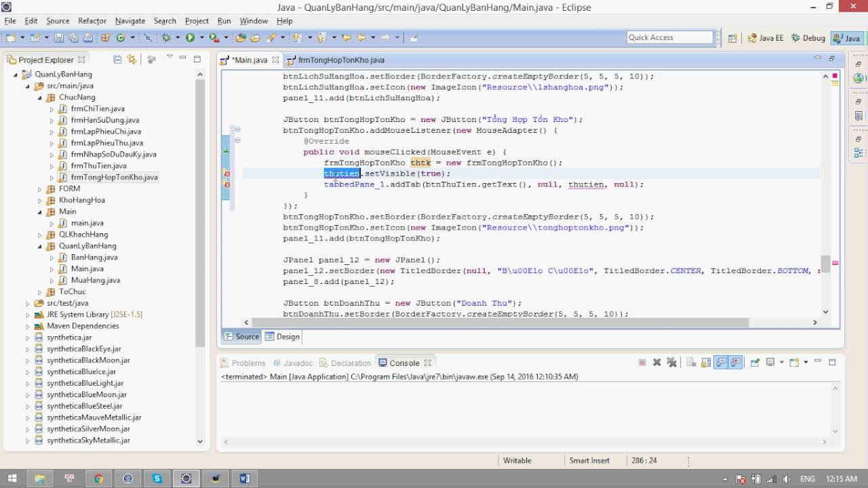The width and height of the screenshot is (868, 488).
Task: Switch to the Debug perspective
Action: tap(808, 38)
